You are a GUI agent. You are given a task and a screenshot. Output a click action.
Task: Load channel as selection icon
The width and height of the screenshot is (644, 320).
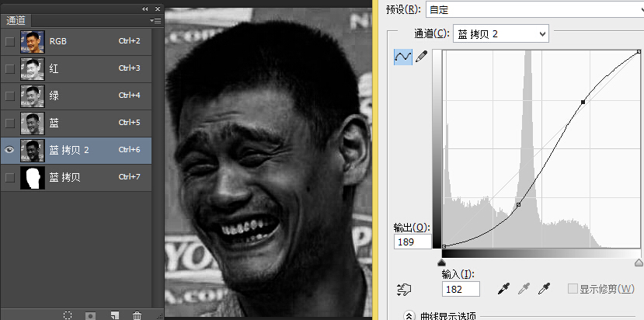(68, 315)
